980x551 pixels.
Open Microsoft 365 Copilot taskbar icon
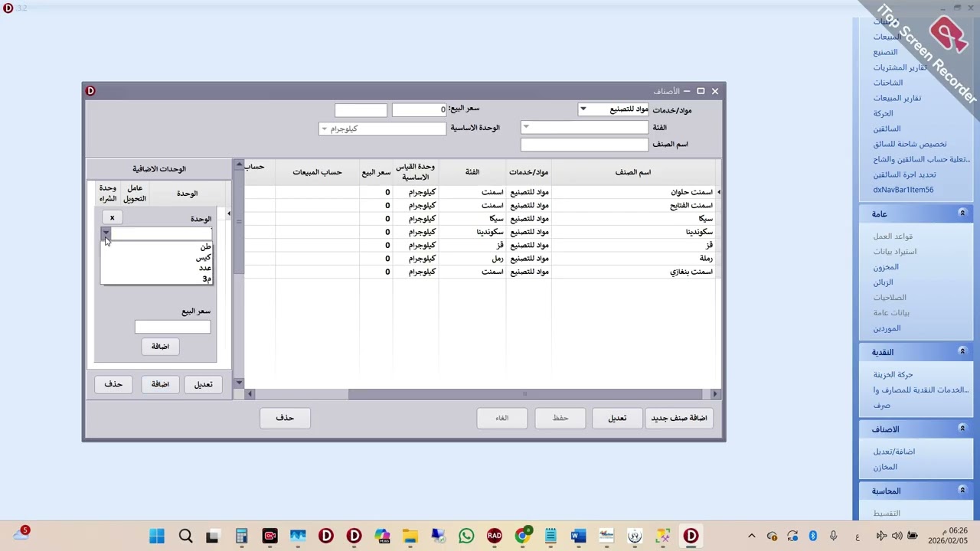click(x=382, y=536)
